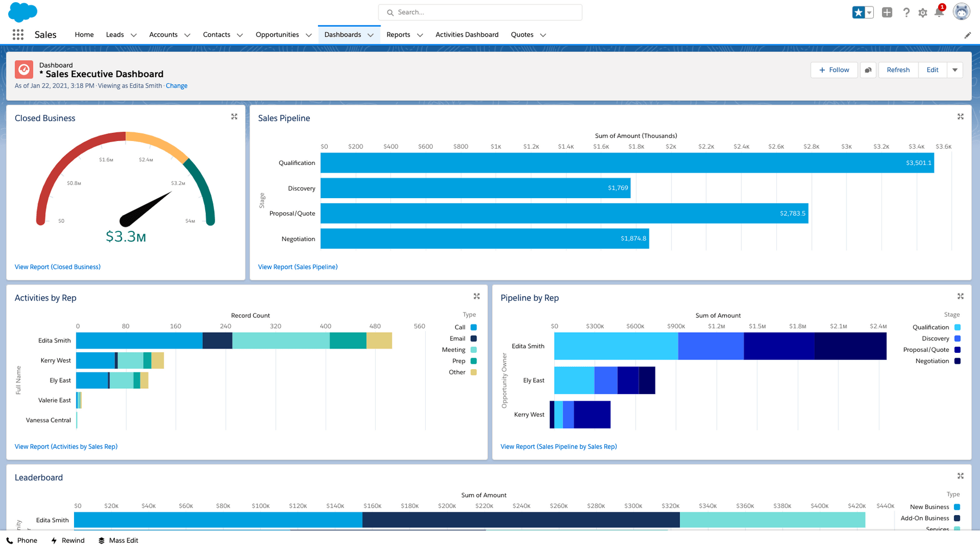Click inside the global Search field
980x551 pixels.
pyautogui.click(x=480, y=12)
